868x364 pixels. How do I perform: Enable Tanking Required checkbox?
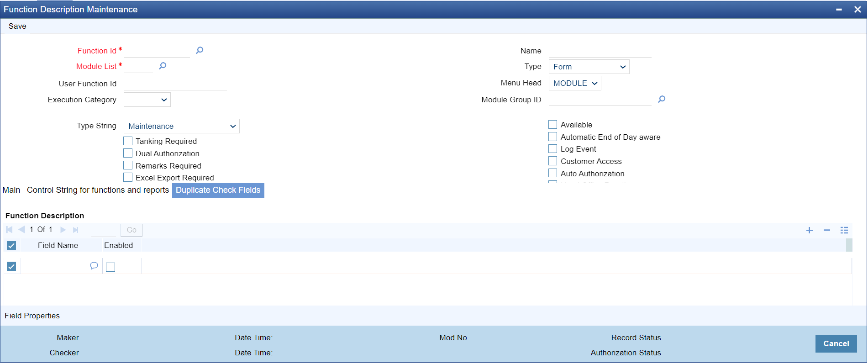(x=128, y=141)
